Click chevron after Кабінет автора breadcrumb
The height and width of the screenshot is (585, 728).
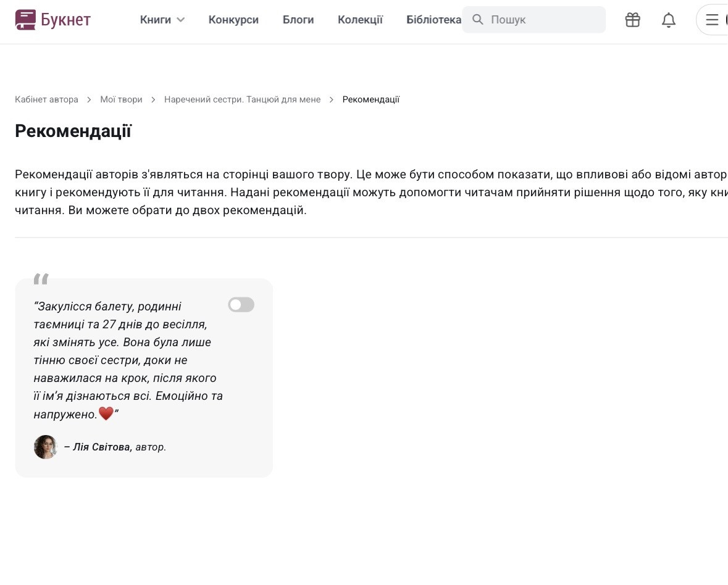(x=89, y=100)
